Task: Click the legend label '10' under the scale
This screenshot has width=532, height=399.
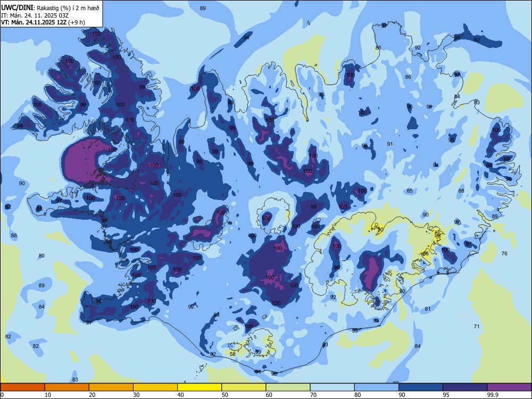Action: (48, 395)
